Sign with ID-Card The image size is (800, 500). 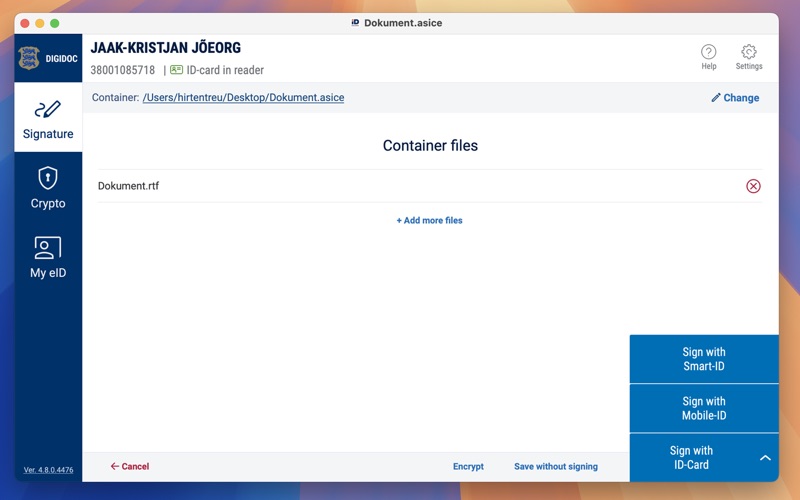(691, 458)
